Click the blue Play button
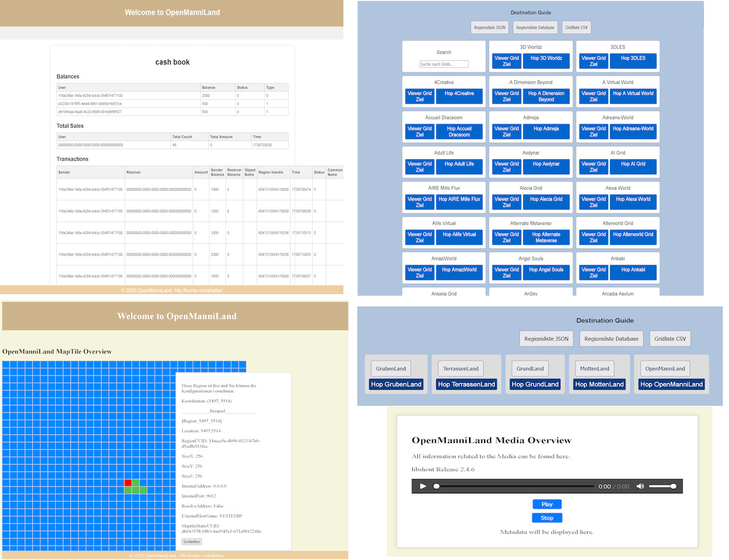The width and height of the screenshot is (729, 560). coord(547,504)
